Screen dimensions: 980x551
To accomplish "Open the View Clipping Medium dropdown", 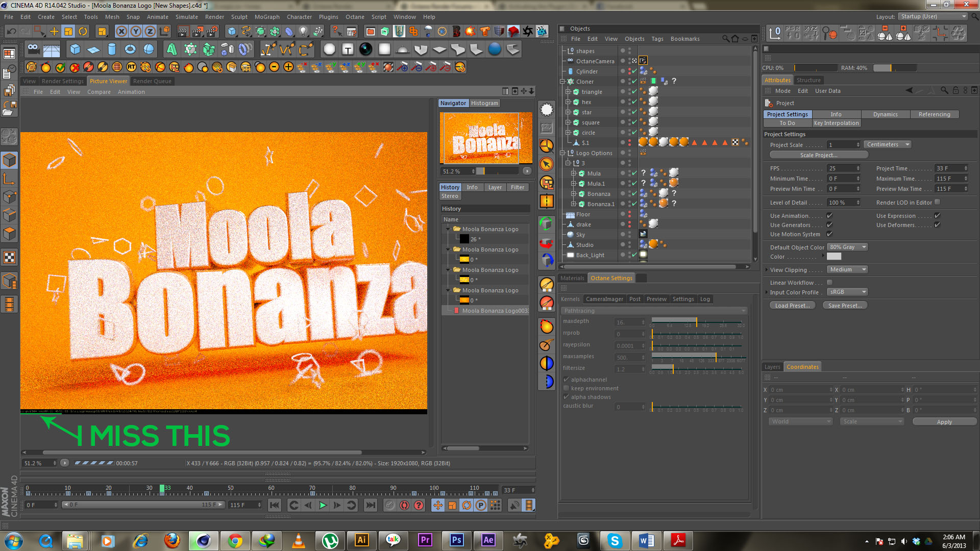I will tap(847, 269).
